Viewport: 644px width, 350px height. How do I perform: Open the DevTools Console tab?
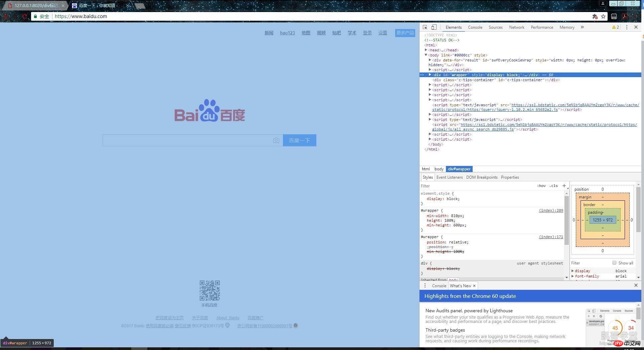pyautogui.click(x=475, y=27)
